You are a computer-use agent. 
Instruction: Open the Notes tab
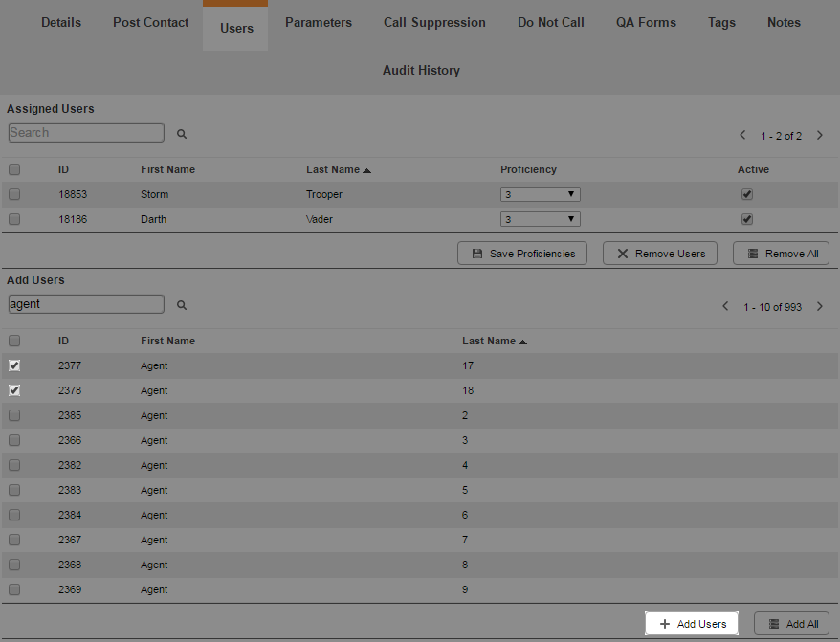[x=784, y=23]
